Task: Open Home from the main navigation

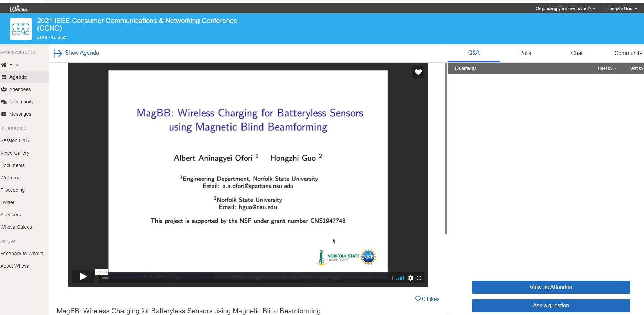Action: 15,65
